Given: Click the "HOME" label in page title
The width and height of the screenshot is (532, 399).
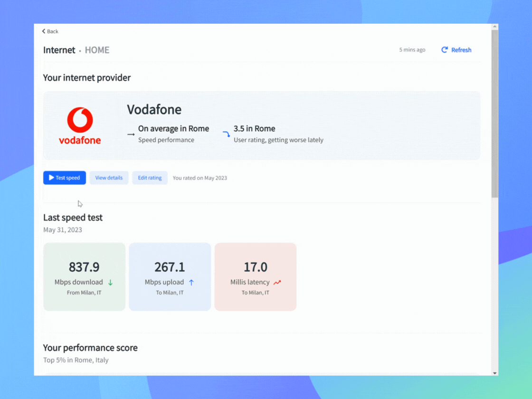Looking at the screenshot, I should [x=97, y=50].
